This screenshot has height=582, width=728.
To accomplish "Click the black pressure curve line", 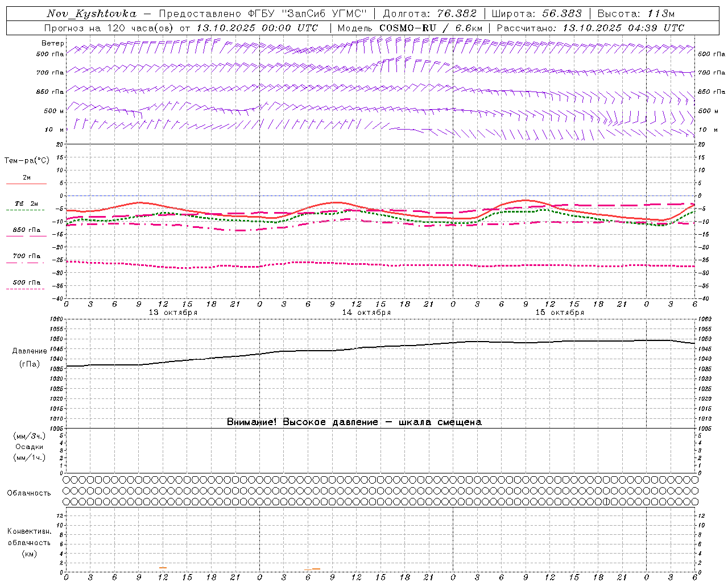I will click(x=380, y=347).
